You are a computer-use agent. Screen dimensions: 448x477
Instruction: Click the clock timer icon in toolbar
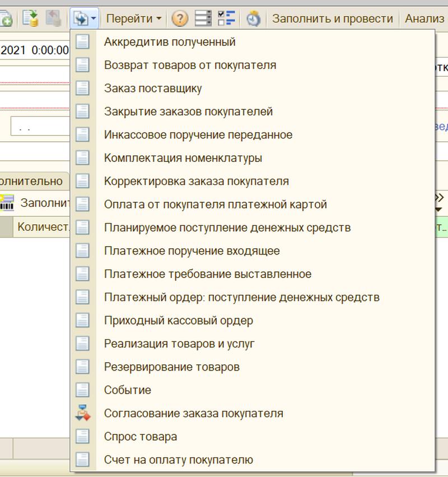tap(254, 18)
